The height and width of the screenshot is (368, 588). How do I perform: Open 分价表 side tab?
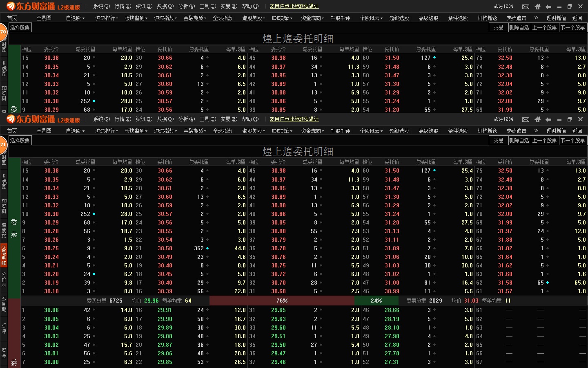[4, 280]
